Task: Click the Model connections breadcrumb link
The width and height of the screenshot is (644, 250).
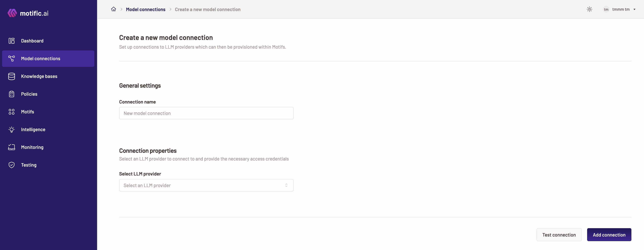Action: click(x=145, y=9)
